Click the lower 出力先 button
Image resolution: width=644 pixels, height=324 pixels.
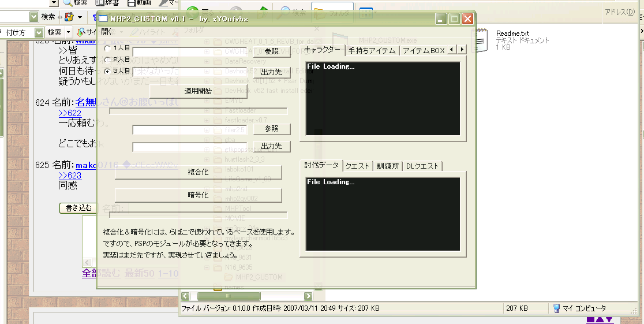click(x=271, y=147)
